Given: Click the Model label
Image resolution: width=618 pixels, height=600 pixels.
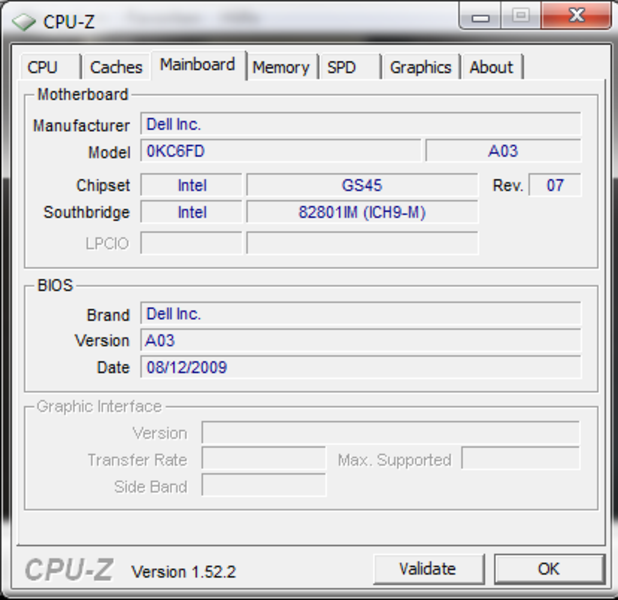Looking at the screenshot, I should (109, 153).
